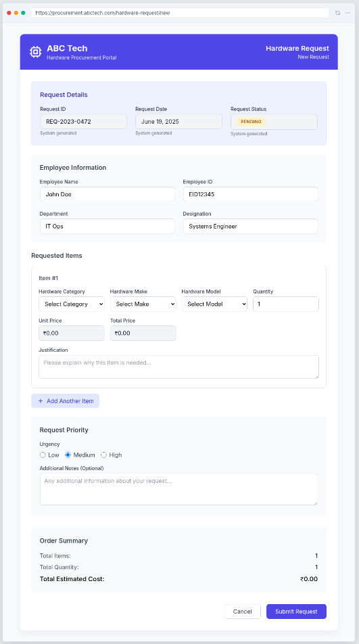Select Low urgency radio button

click(43, 455)
